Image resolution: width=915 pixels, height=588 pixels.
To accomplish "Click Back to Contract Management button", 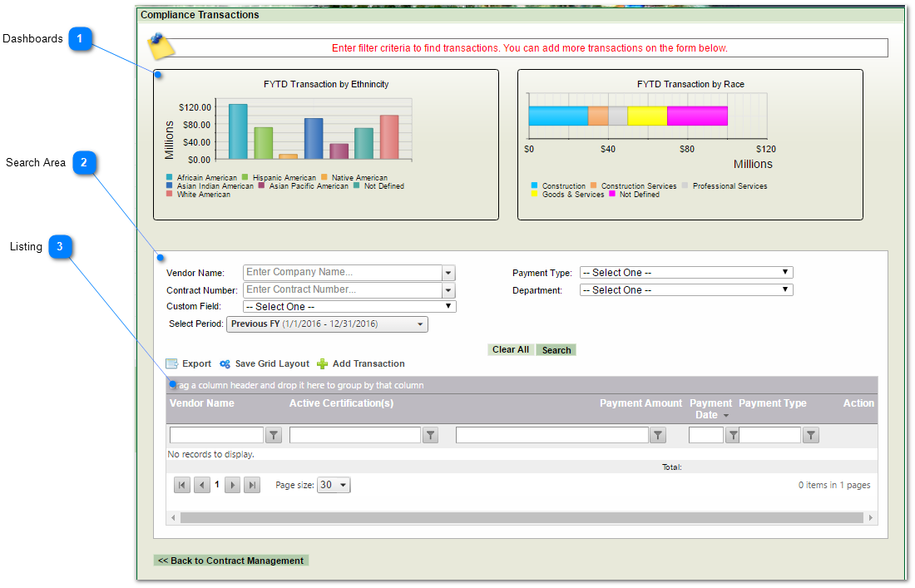I will 230,561.
